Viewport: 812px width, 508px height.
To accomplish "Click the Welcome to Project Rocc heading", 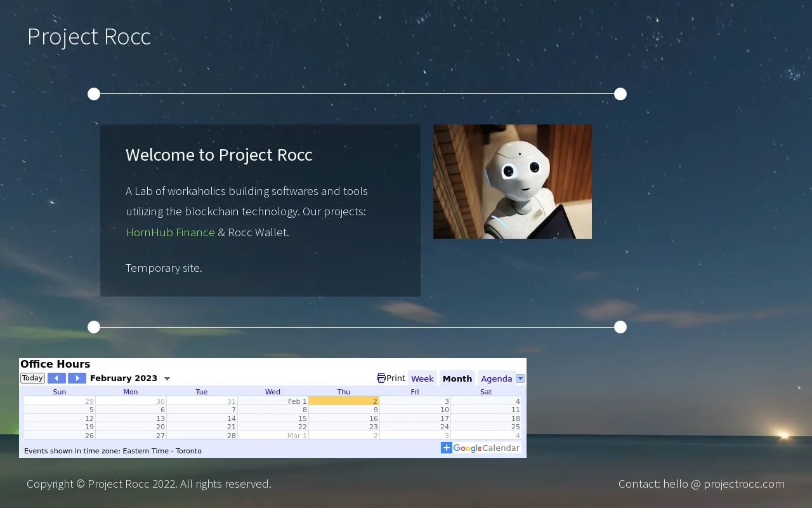I will [219, 155].
